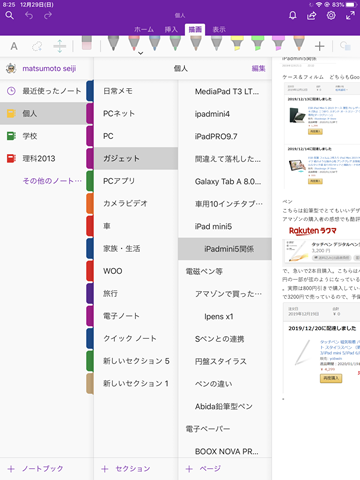Open matsumoto seiji account

[x=49, y=68]
